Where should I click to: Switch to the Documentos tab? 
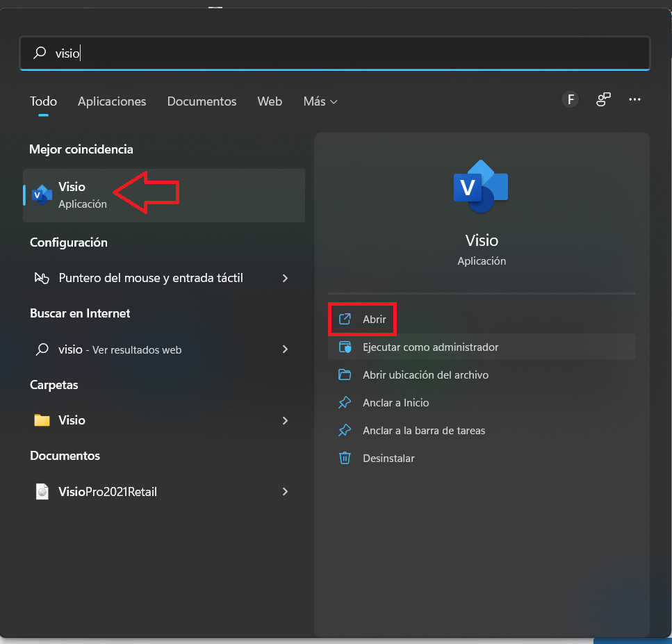[x=202, y=101]
